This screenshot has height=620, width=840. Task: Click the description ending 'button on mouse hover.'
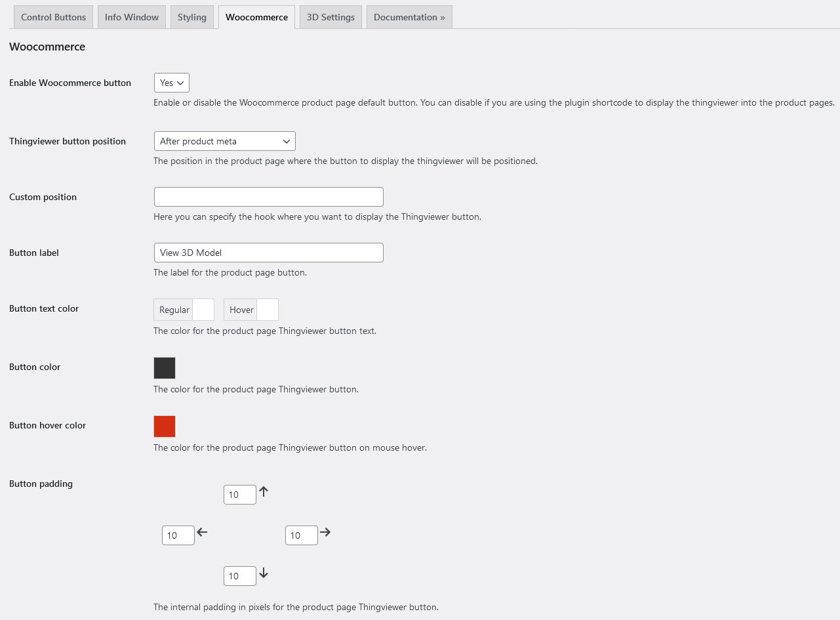pos(290,447)
